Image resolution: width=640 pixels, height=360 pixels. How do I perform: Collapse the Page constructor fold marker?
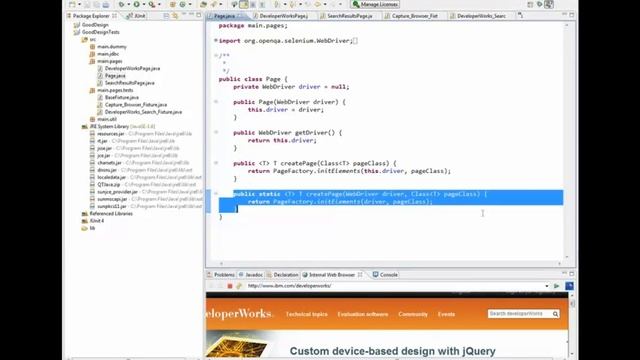click(x=216, y=102)
